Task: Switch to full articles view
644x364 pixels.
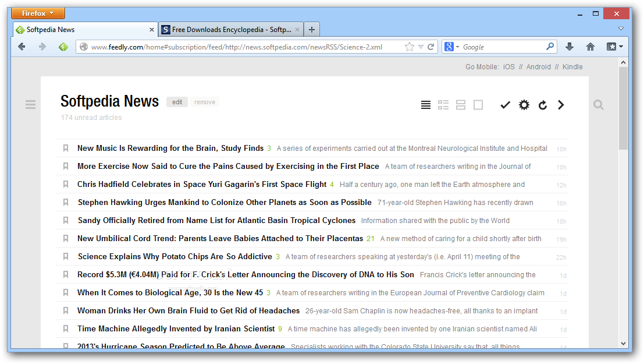Action: 478,105
